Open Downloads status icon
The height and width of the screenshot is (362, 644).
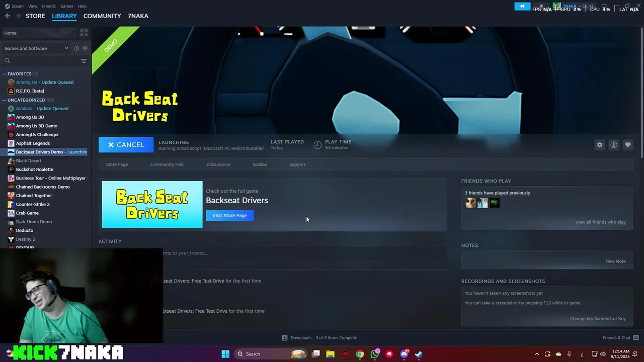tap(285, 338)
